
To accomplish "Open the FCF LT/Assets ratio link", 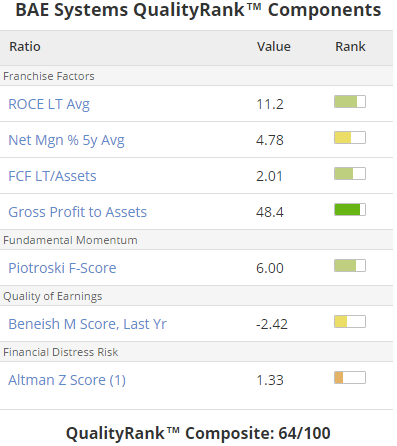I will pyautogui.click(x=52, y=176).
